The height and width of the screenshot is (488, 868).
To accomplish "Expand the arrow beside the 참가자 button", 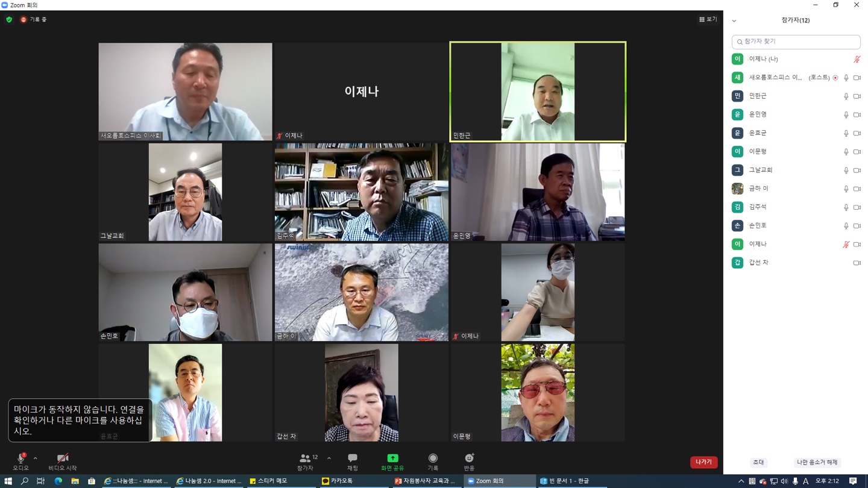I will (329, 458).
